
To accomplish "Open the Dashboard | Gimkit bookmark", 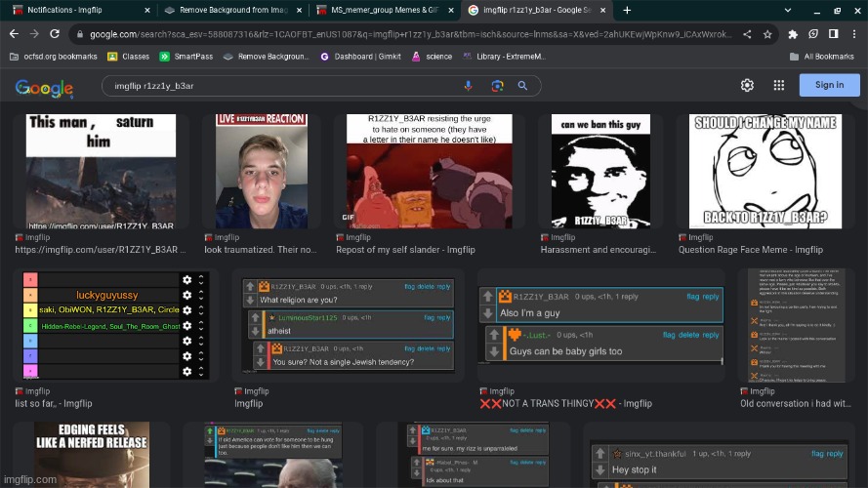I will [x=360, y=57].
